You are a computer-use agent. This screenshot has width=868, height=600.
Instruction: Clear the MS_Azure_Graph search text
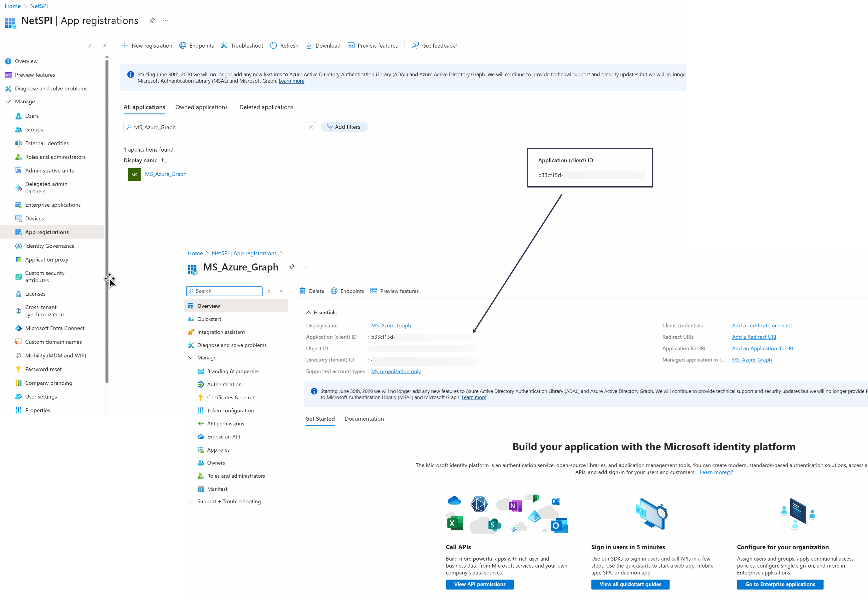[x=311, y=127]
